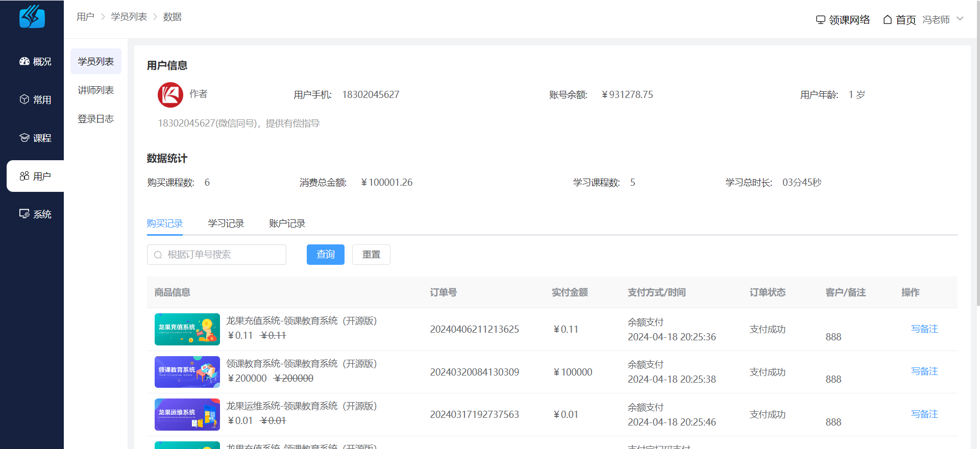Image resolution: width=980 pixels, height=449 pixels.
Task: Click order number 20240406211213625
Action: 475,330
